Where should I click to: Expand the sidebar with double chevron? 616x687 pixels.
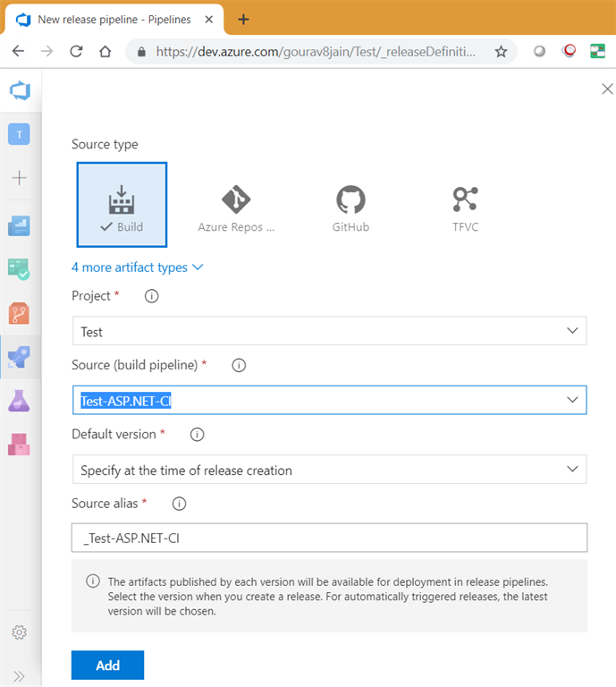20,676
